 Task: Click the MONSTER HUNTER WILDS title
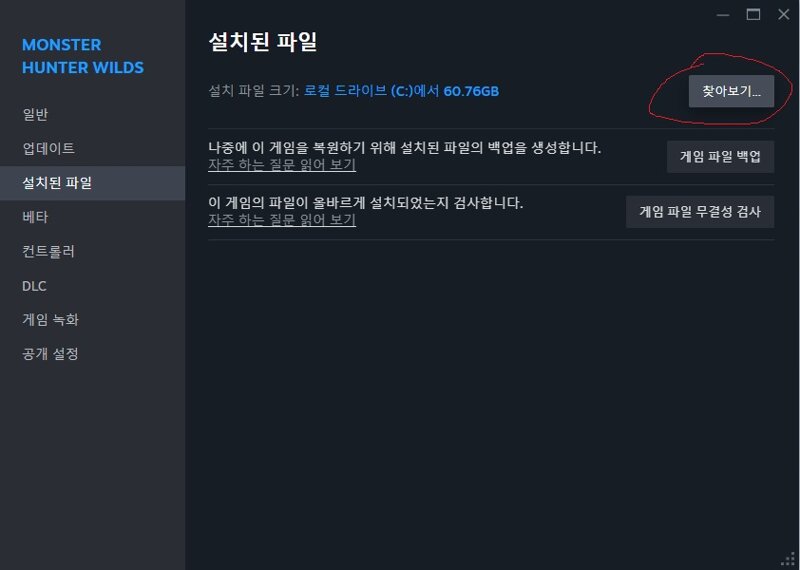tap(83, 56)
